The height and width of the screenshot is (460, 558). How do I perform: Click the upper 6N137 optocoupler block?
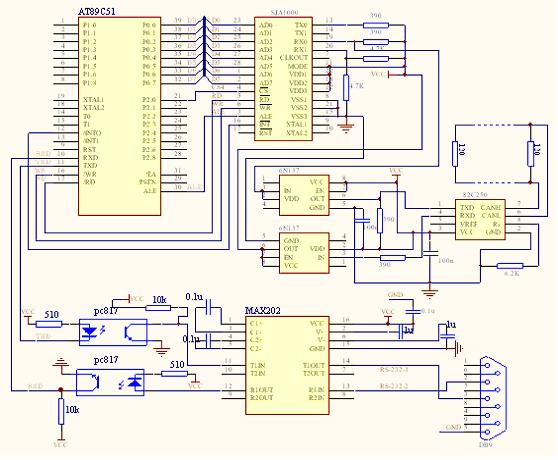pos(304,195)
